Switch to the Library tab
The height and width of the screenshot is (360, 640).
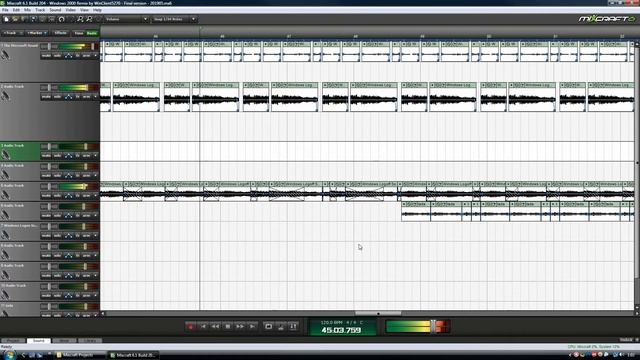click(90, 340)
